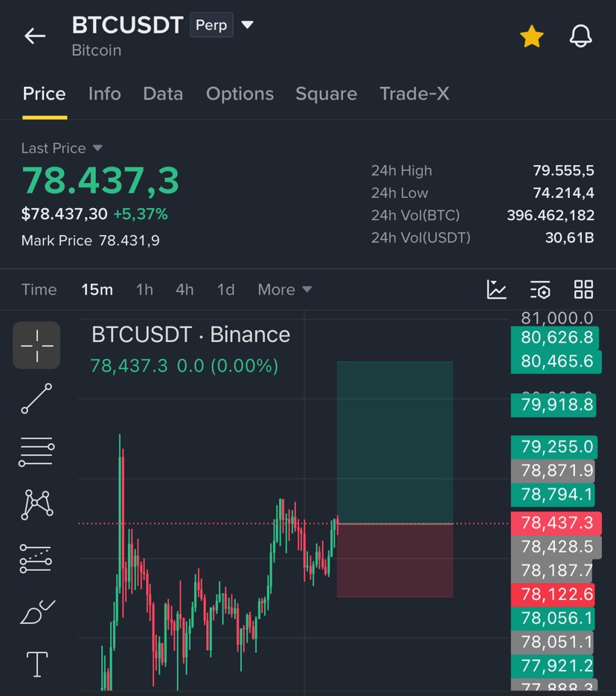Click the red stop-loss position zone

tap(395, 561)
